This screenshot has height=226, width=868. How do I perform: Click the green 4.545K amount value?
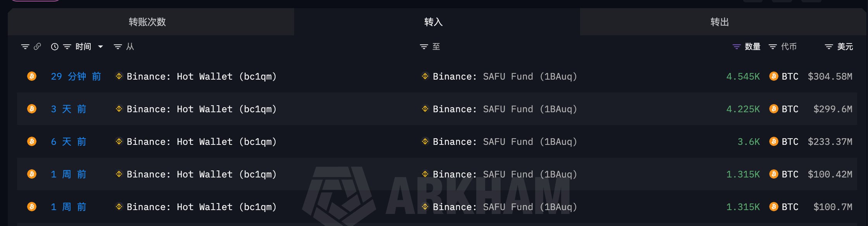[743, 76]
